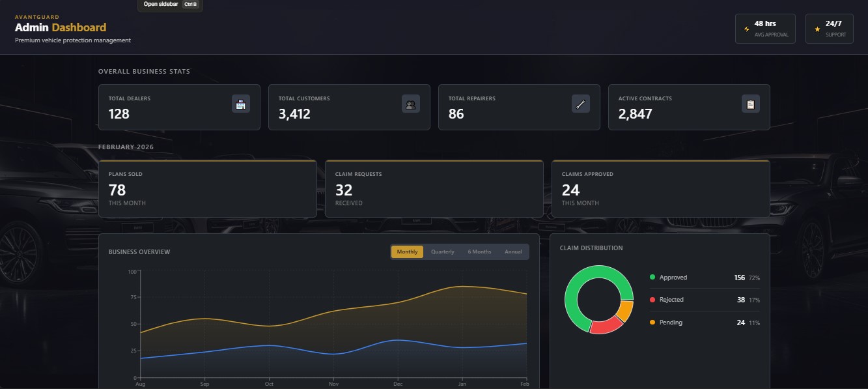Switch the chart to Quarterly view
Viewport: 868px width, 389px height.
(x=443, y=252)
